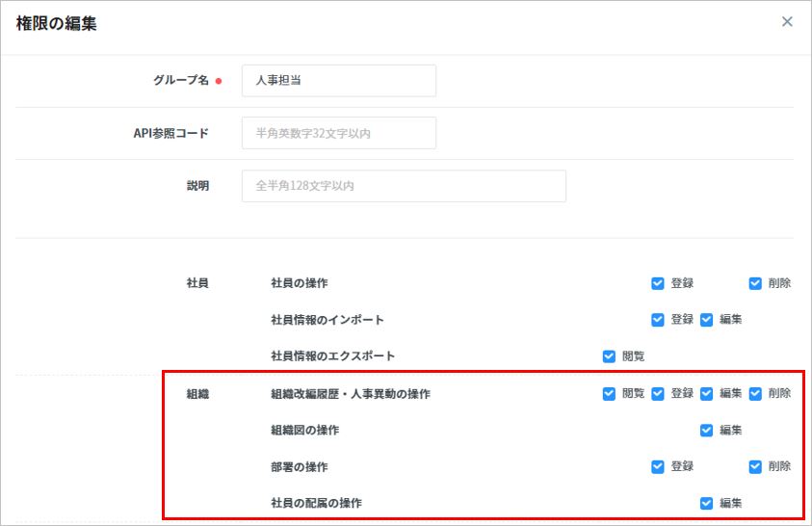Click the 組織 section label
Image resolution: width=812 pixels, height=526 pixels.
[x=196, y=393]
